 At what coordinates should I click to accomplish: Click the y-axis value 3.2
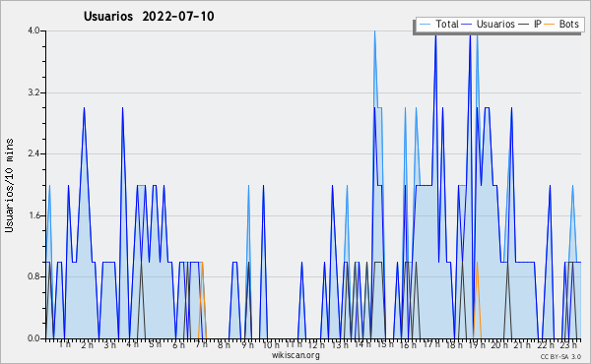[x=33, y=92]
